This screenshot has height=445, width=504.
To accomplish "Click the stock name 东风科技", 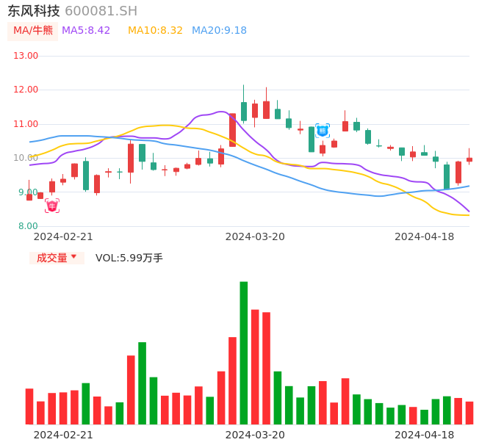I will click(x=34, y=11).
